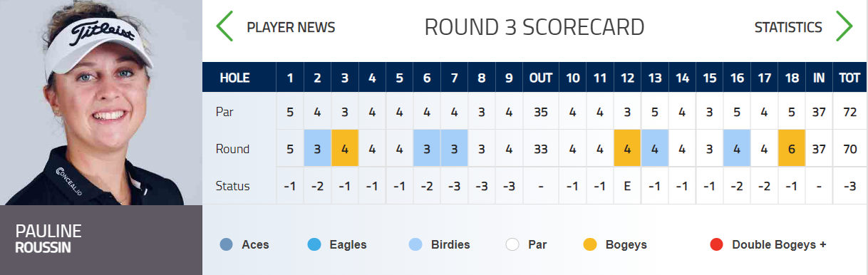The height and width of the screenshot is (275, 868).
Task: Click the TOT column header
Action: (x=847, y=78)
